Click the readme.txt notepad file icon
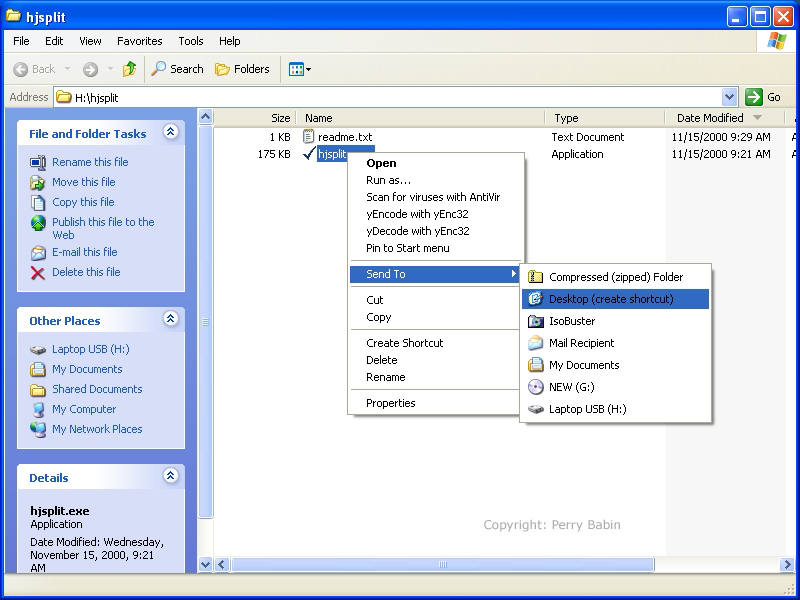Viewport: 800px width, 600px height. pos(308,136)
